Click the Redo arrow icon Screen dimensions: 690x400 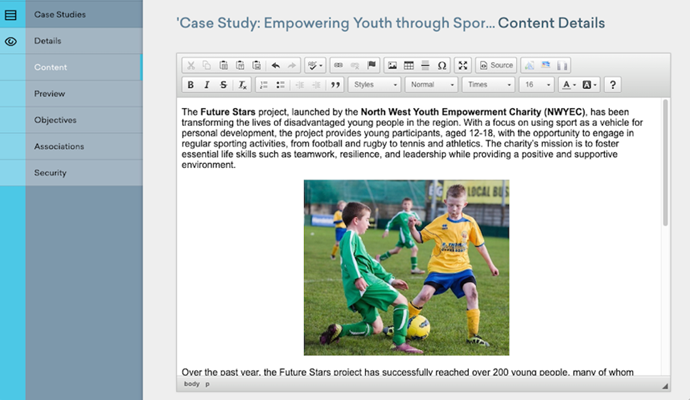(x=292, y=66)
